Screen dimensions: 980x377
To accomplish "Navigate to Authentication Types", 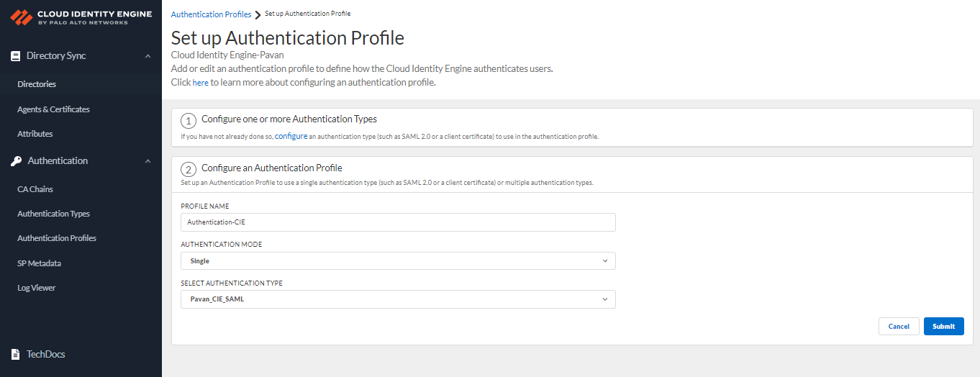I will click(x=53, y=214).
